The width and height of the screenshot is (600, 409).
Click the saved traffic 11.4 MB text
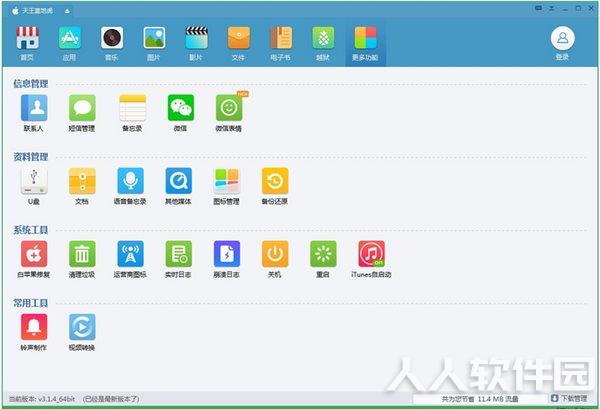click(x=480, y=399)
